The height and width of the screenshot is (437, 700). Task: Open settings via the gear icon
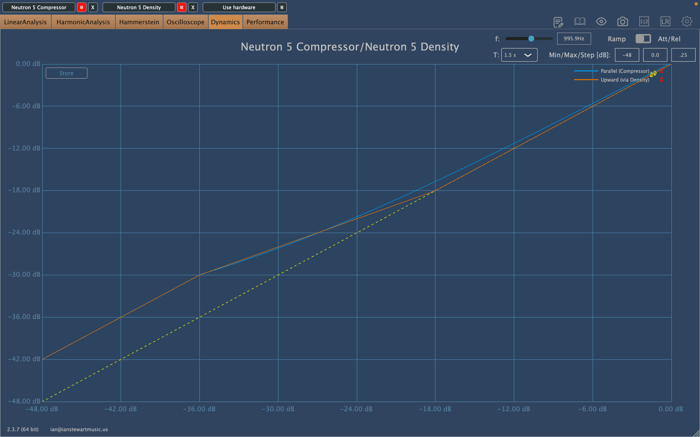pyautogui.click(x=687, y=21)
